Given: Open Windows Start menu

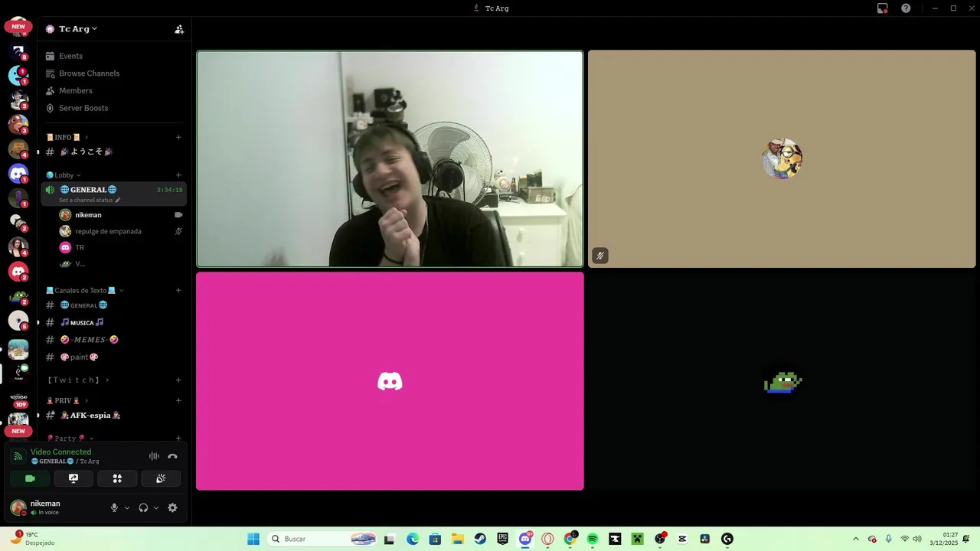Looking at the screenshot, I should click(x=253, y=539).
